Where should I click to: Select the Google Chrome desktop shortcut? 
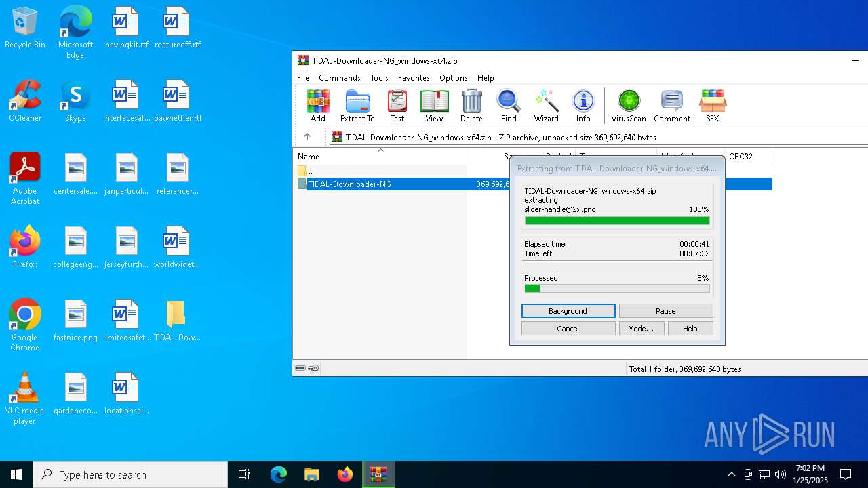coord(25,325)
